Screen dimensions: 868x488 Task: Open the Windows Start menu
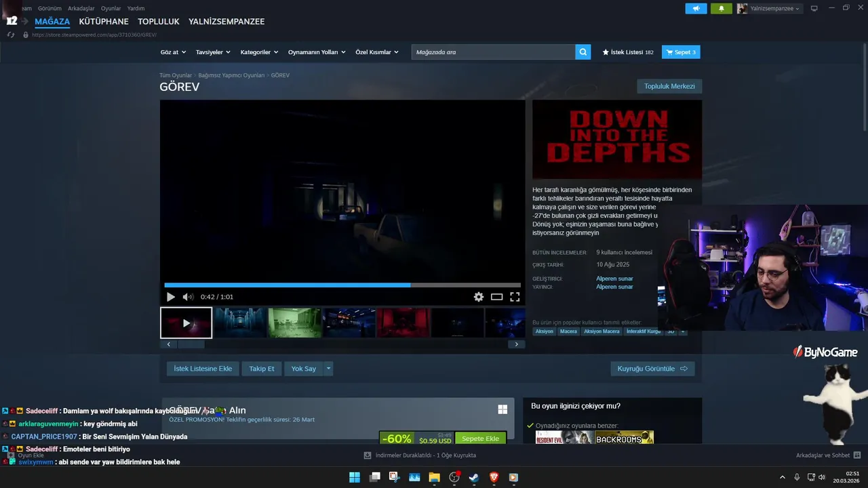[x=355, y=477]
